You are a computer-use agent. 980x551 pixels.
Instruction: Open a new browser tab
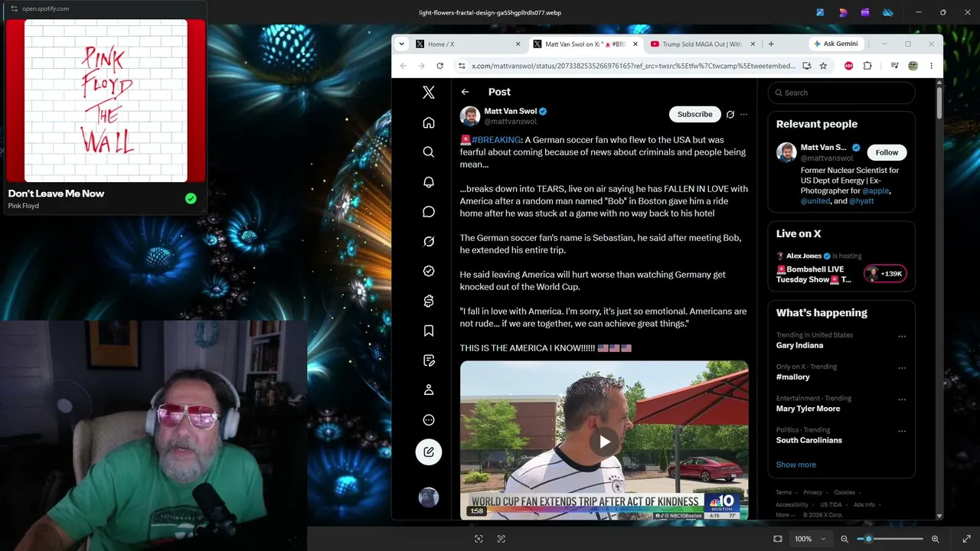click(771, 44)
